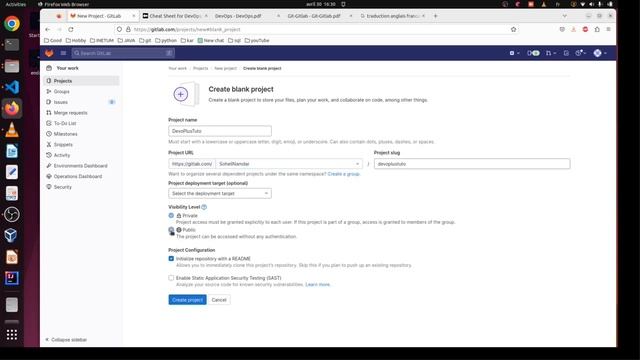Open the user avatar menu
The height and width of the screenshot is (360, 640).
[600, 53]
